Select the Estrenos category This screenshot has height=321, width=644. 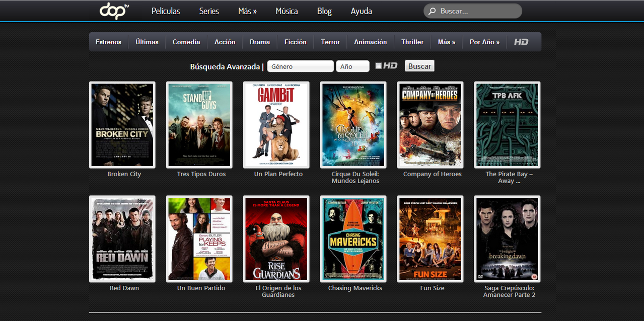pyautogui.click(x=108, y=42)
